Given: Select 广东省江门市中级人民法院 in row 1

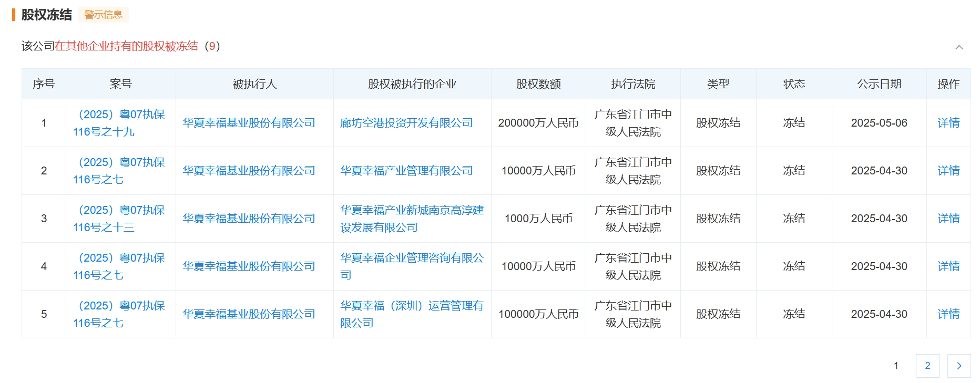Looking at the screenshot, I should [633, 123].
